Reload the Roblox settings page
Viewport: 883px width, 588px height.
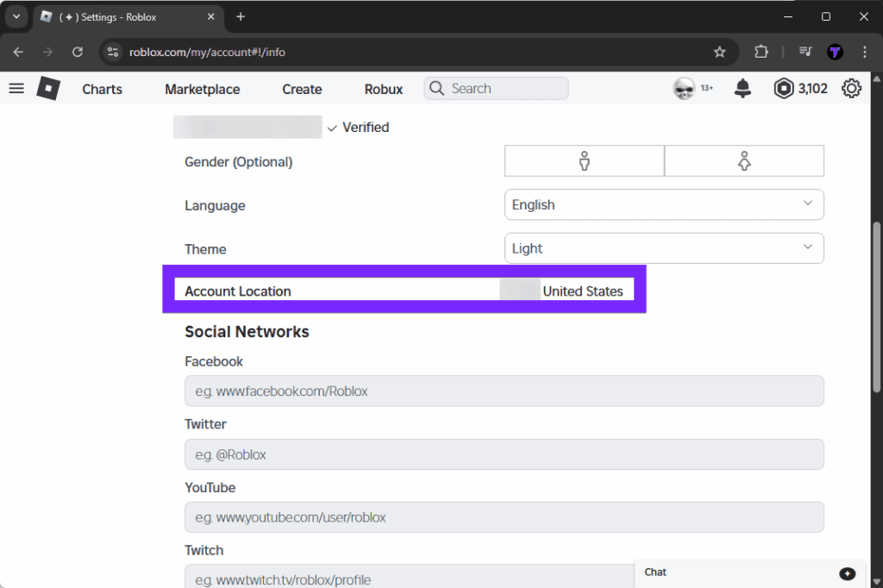click(78, 52)
